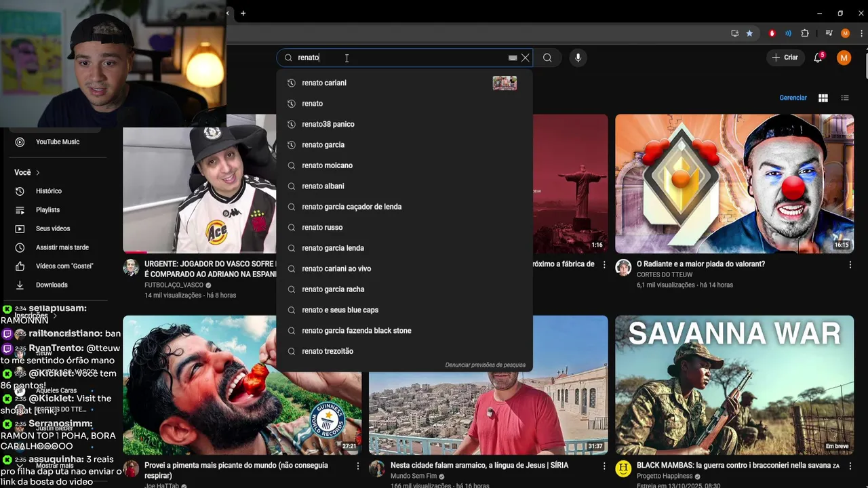Select suggestion renato cariani ao vivo
868x488 pixels.
(404, 268)
